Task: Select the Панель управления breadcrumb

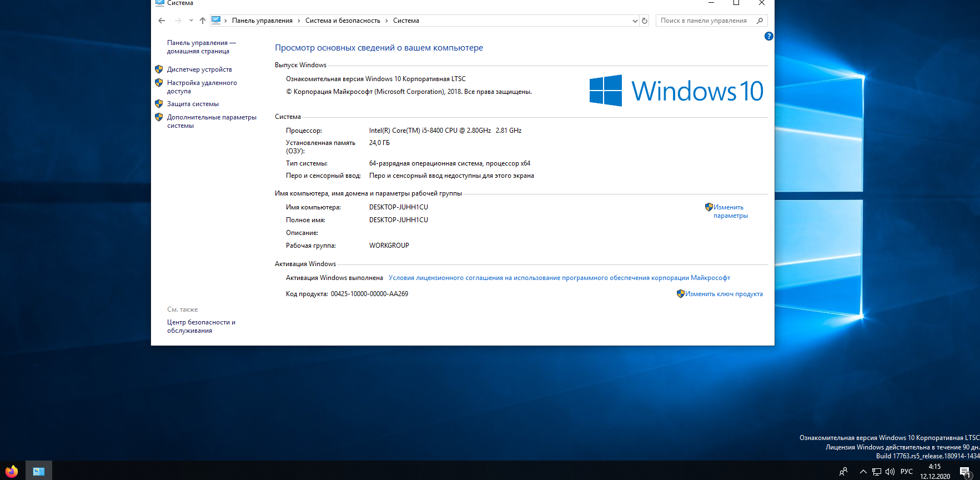Action: tap(262, 21)
